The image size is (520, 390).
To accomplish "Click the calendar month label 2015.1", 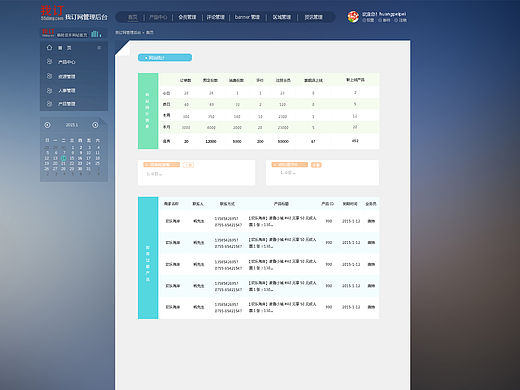I will point(72,125).
